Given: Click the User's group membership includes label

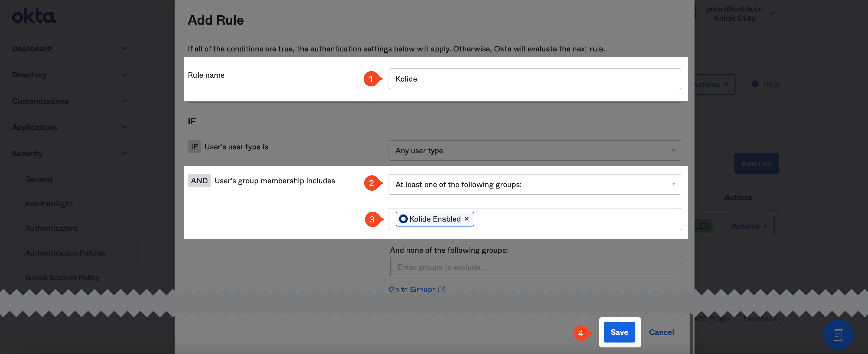Looking at the screenshot, I should [275, 181].
